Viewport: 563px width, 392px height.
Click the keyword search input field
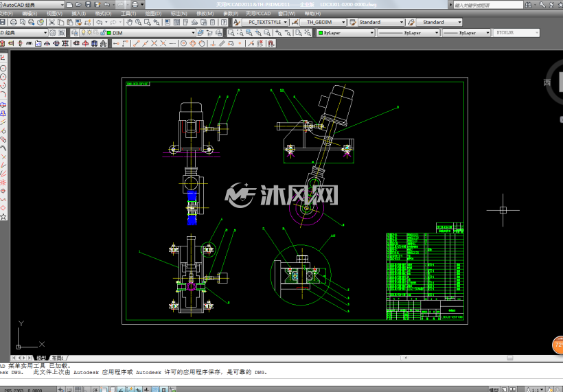488,5
